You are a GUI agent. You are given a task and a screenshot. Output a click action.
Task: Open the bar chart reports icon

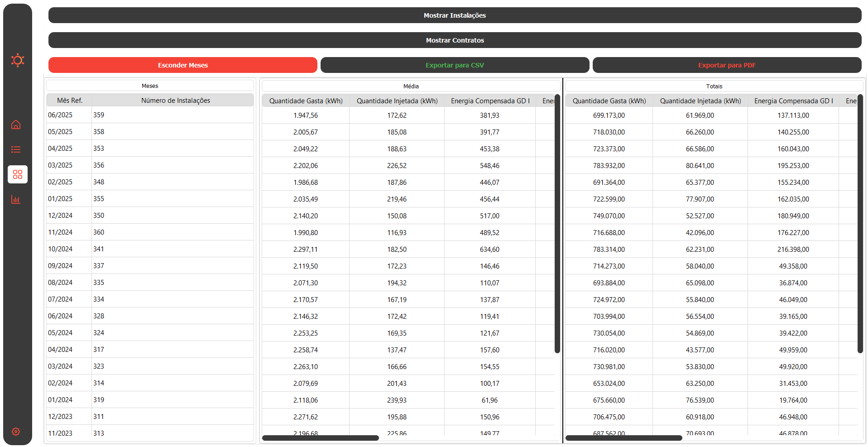(x=16, y=199)
